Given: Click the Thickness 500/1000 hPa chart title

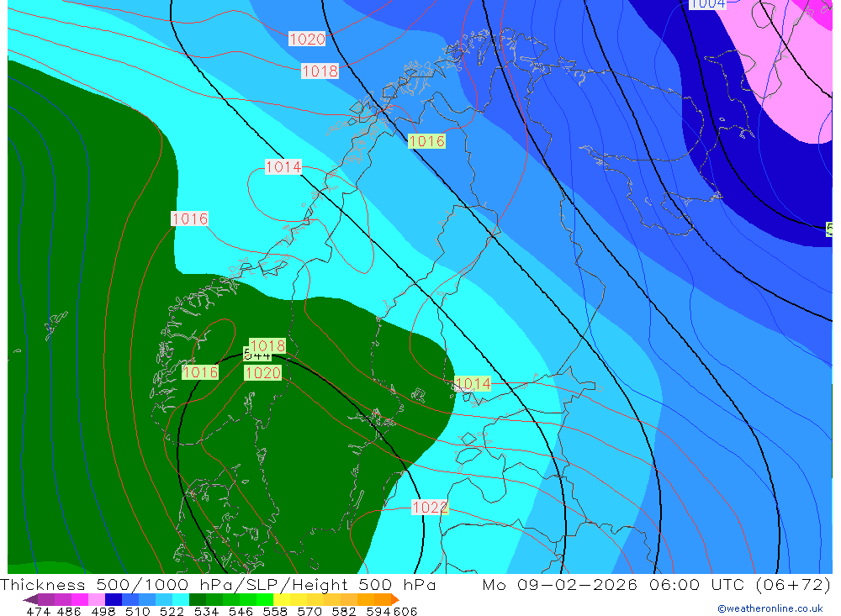Looking at the screenshot, I should tap(219, 584).
